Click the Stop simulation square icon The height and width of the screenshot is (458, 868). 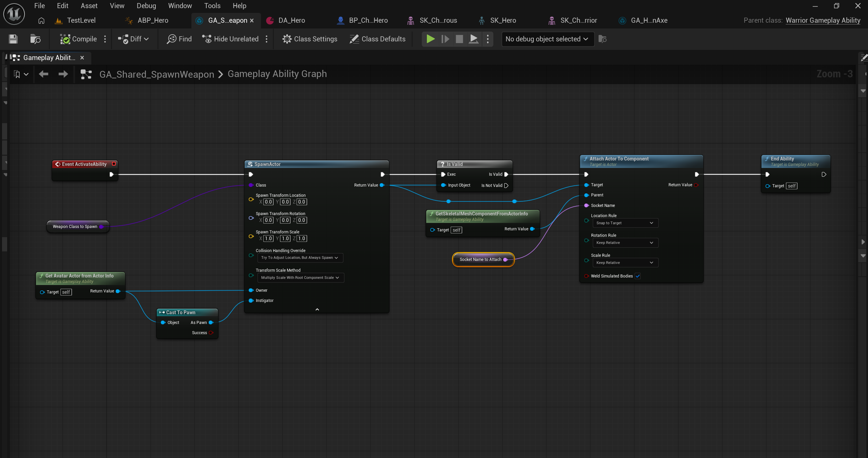459,39
